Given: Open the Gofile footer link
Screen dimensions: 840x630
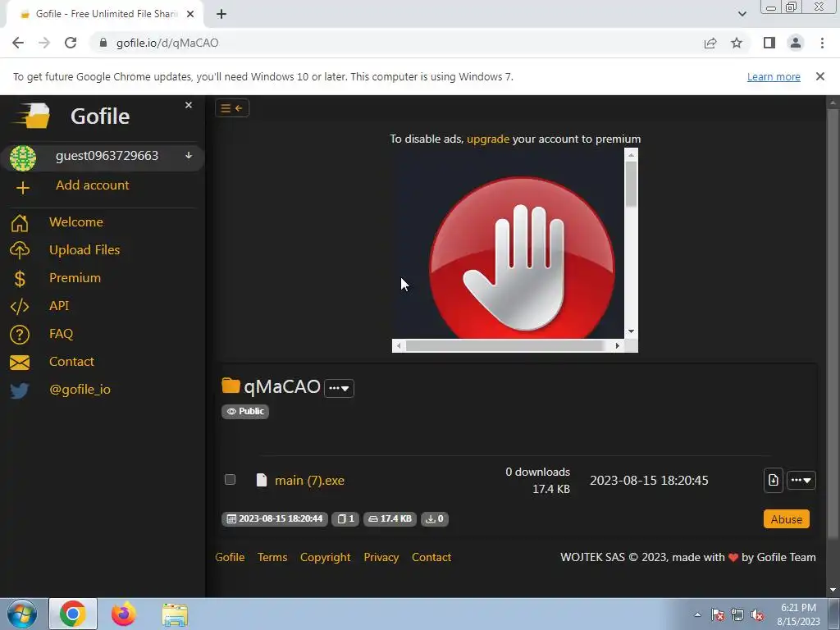Looking at the screenshot, I should tap(230, 558).
